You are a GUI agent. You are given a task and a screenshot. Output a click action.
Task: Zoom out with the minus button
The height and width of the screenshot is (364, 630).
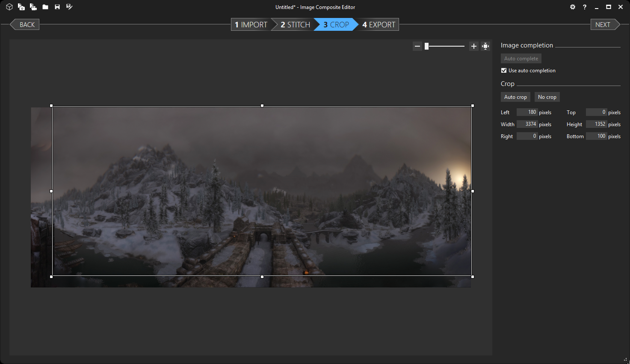point(417,46)
